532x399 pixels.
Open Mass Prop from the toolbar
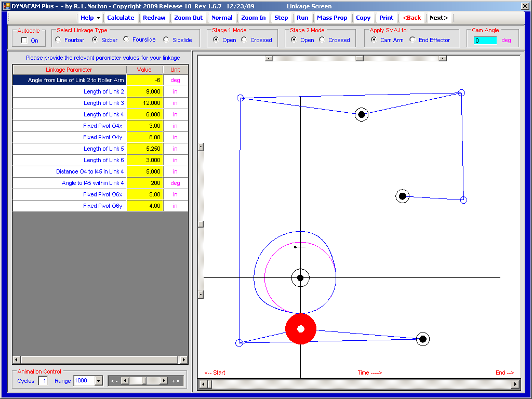(332, 18)
